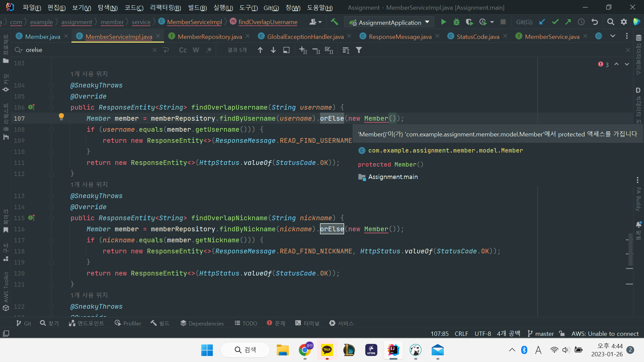Expand the hidden editor tabs chevron
The image size is (644, 362).
(x=613, y=36)
